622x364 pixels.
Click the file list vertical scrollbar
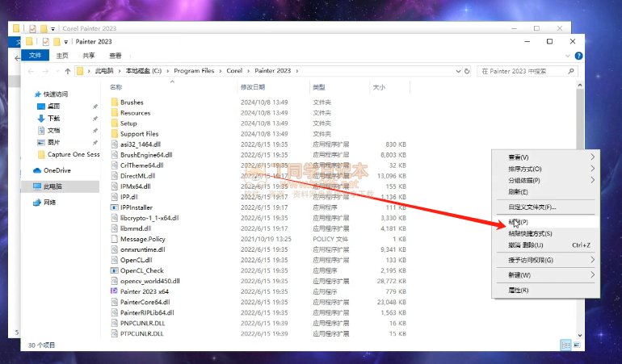coord(579,121)
